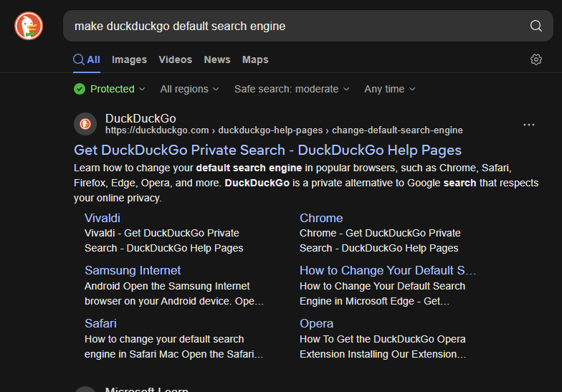Switch to the Images tab
562x392 pixels.
tap(129, 59)
